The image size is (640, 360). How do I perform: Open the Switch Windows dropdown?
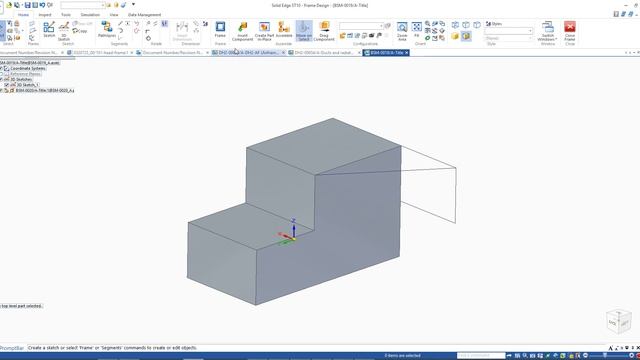click(547, 31)
